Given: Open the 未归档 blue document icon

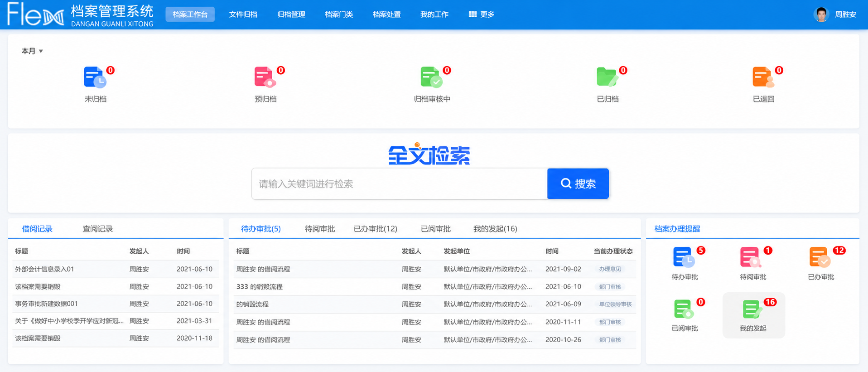Looking at the screenshot, I should 95,77.
